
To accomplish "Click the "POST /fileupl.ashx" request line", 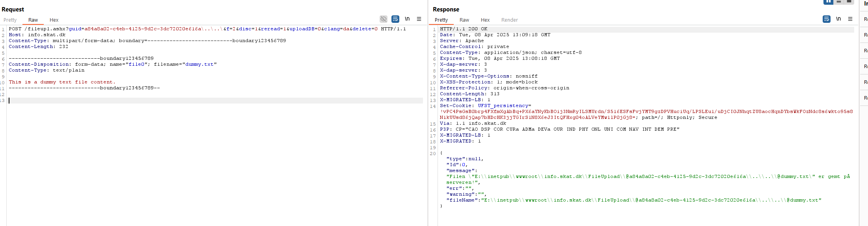I will coord(207,29).
